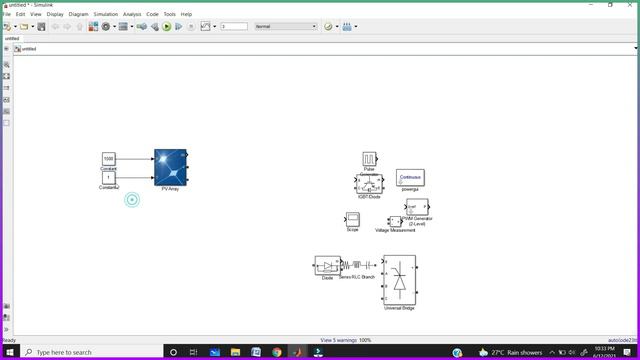Open the Simulink Library Browser icon

(93, 27)
